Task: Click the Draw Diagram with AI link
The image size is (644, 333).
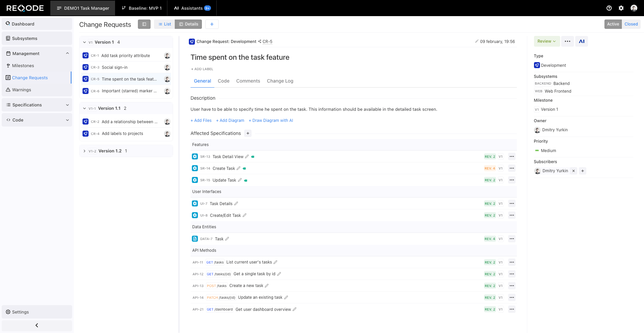Action: (271, 121)
